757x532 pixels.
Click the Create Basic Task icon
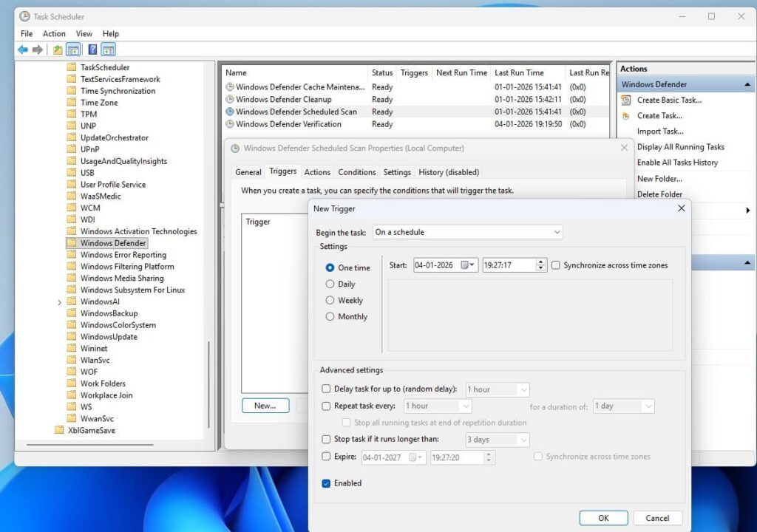point(626,100)
